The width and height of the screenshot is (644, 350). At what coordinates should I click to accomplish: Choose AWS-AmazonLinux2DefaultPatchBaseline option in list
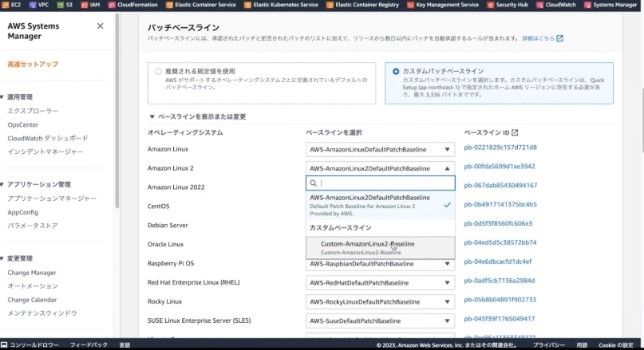tap(381, 205)
